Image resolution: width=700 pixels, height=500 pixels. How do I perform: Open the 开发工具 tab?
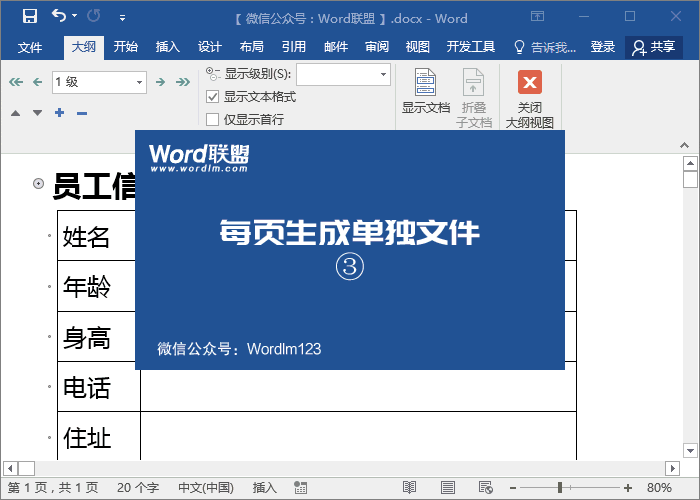[x=471, y=47]
